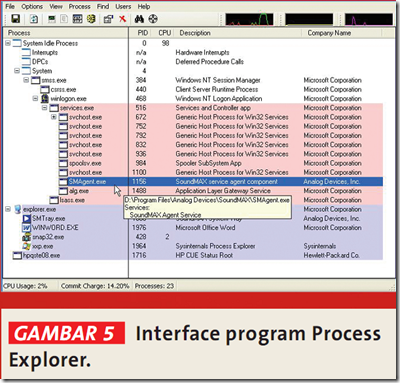Viewport: 400px width, 383px height.
Task: Kill process with the red X icon
Action: [x=122, y=19]
